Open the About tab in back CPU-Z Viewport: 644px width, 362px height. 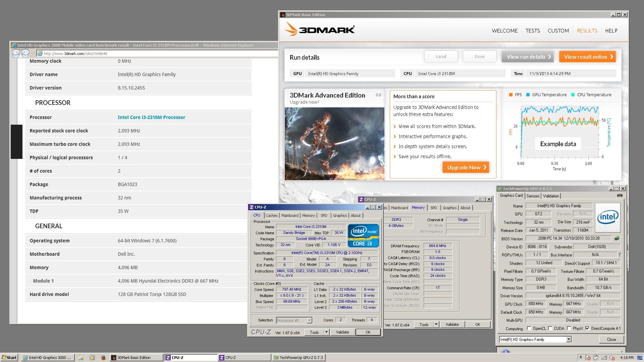tap(465, 208)
